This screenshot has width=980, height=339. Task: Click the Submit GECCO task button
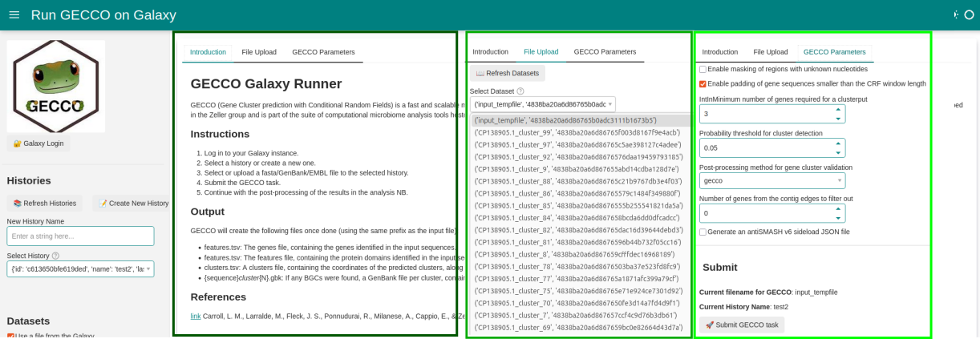tap(742, 325)
